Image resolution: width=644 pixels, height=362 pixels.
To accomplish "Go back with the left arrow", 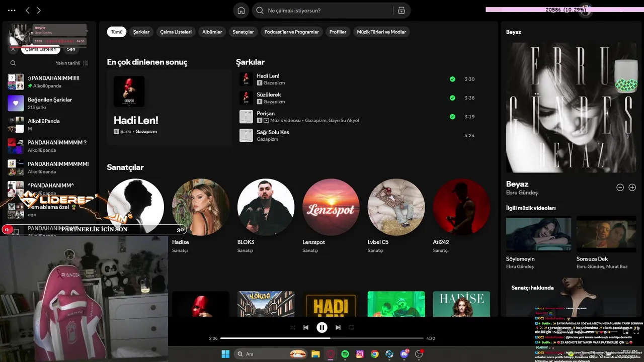I will [28, 11].
